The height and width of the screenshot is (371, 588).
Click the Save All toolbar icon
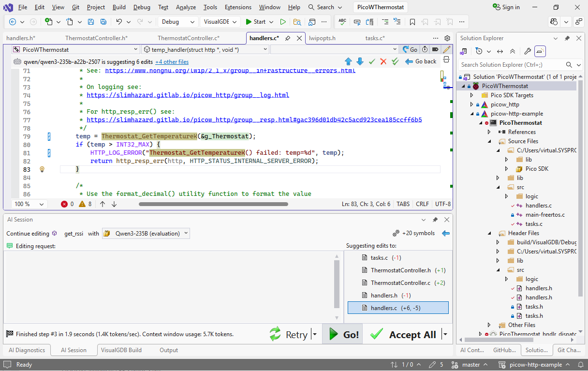[x=103, y=22]
